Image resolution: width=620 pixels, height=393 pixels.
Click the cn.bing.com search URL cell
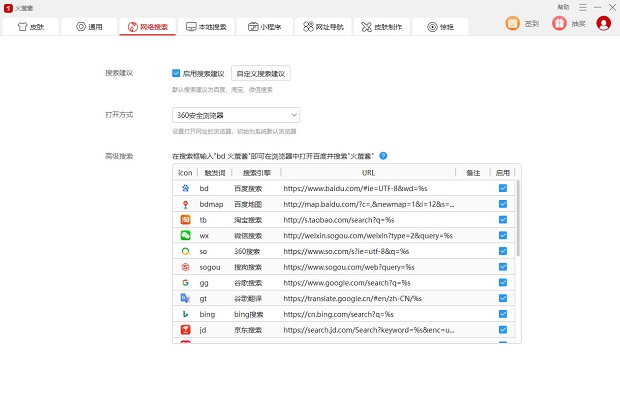(338, 314)
